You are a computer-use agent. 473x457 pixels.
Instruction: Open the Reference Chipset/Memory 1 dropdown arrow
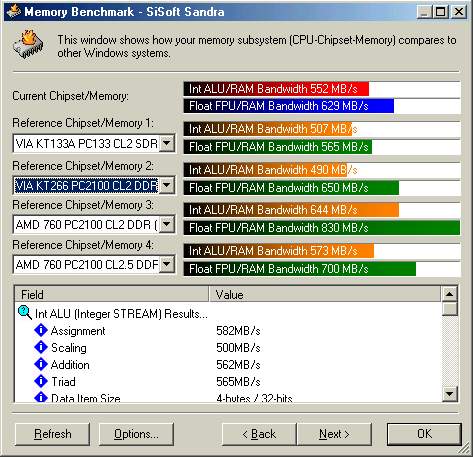coord(167,143)
